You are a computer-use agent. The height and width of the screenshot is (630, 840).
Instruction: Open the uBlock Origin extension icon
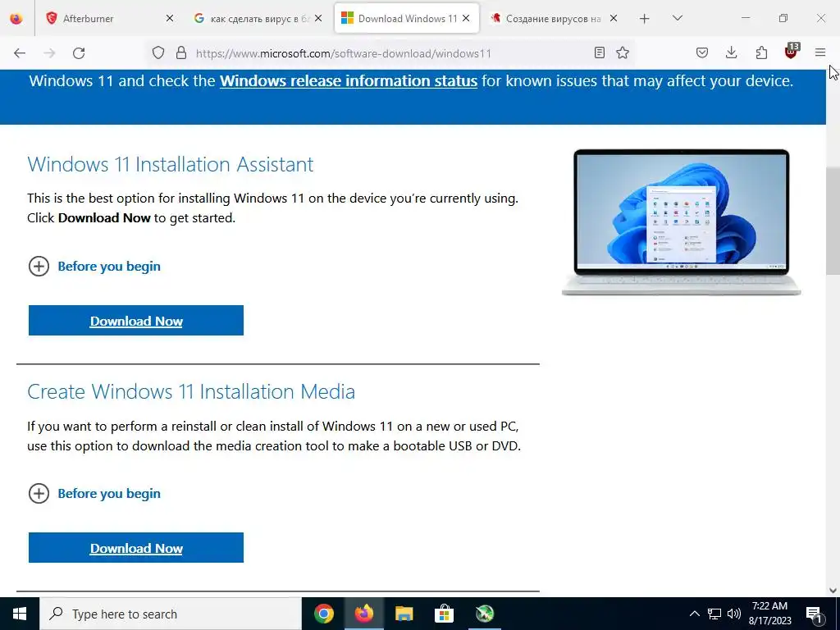coord(792,52)
